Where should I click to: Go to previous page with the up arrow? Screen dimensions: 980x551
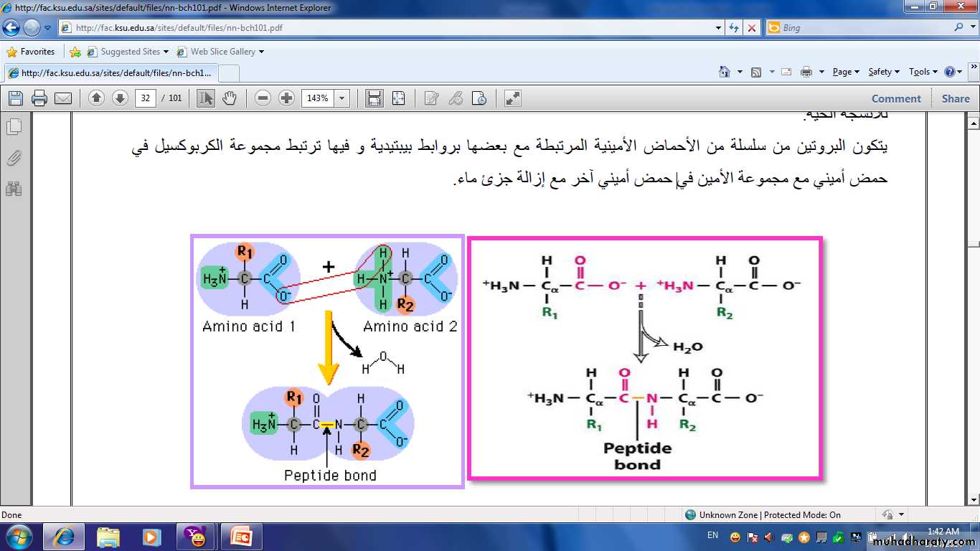tap(97, 98)
